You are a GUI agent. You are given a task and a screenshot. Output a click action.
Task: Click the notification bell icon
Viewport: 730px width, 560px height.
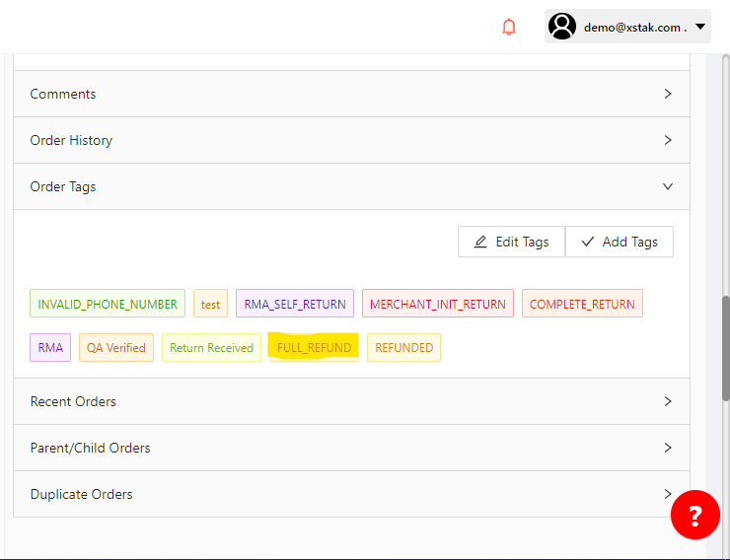(x=509, y=28)
